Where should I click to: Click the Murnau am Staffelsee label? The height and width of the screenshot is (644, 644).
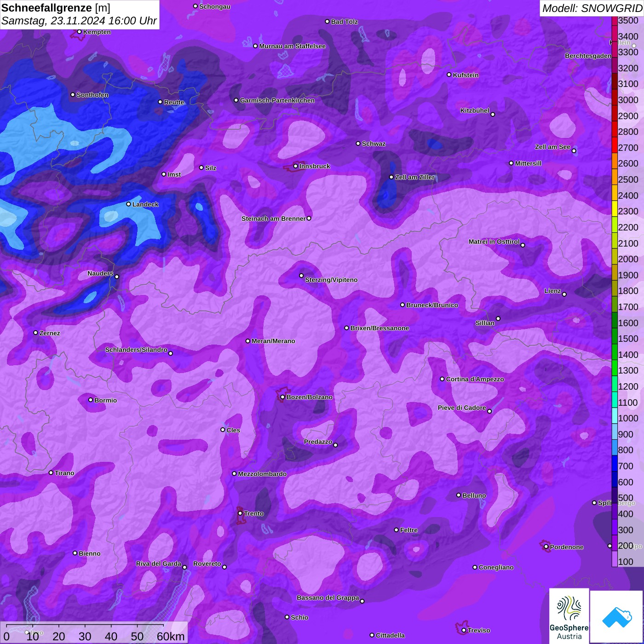293,46
